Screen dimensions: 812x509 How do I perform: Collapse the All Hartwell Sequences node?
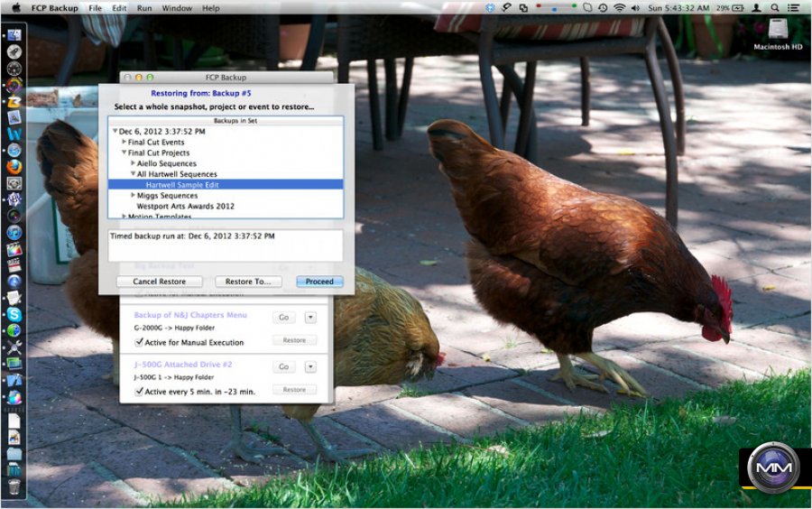click(x=134, y=174)
